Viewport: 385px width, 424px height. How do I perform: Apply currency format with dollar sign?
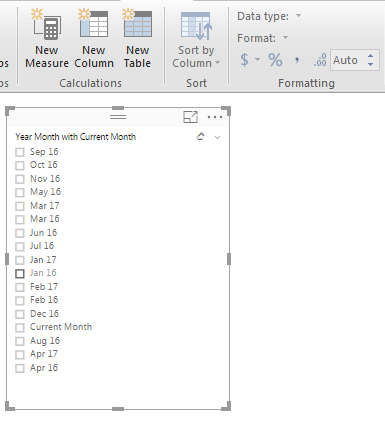pyautogui.click(x=244, y=60)
